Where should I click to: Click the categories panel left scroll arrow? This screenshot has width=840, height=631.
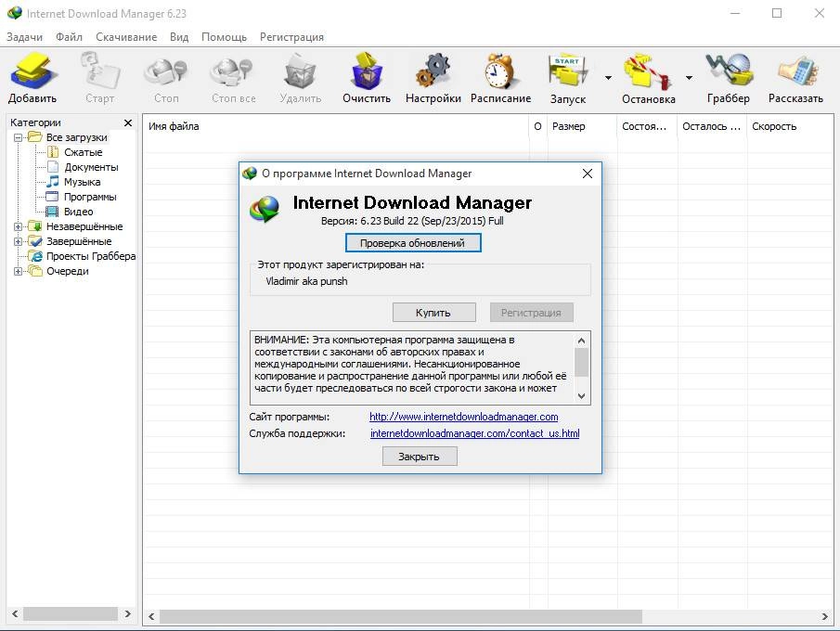[15, 614]
